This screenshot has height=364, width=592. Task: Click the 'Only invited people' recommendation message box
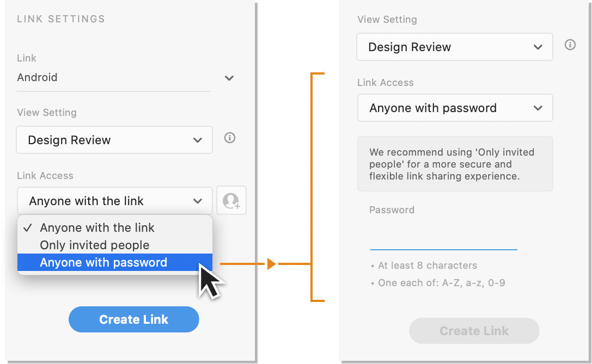455,164
